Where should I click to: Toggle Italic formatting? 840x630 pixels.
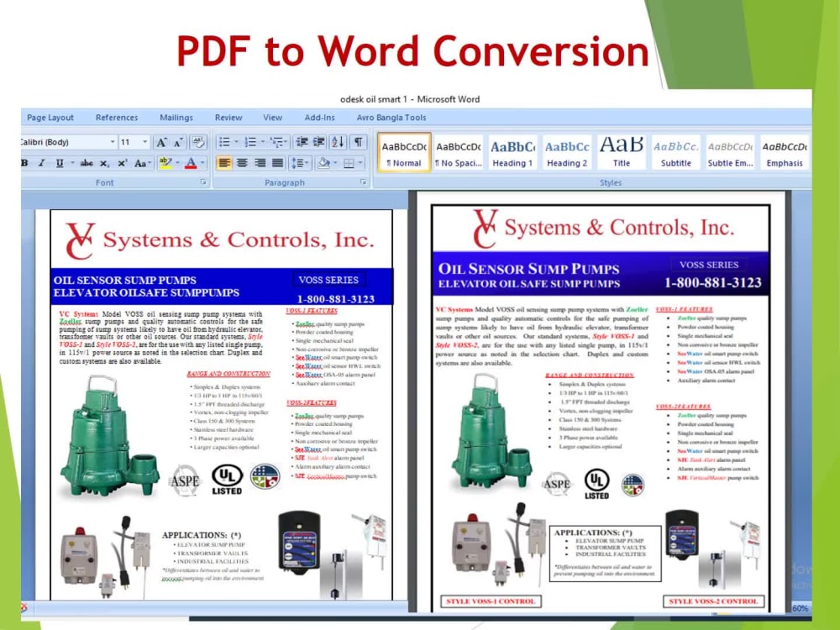pyautogui.click(x=41, y=163)
